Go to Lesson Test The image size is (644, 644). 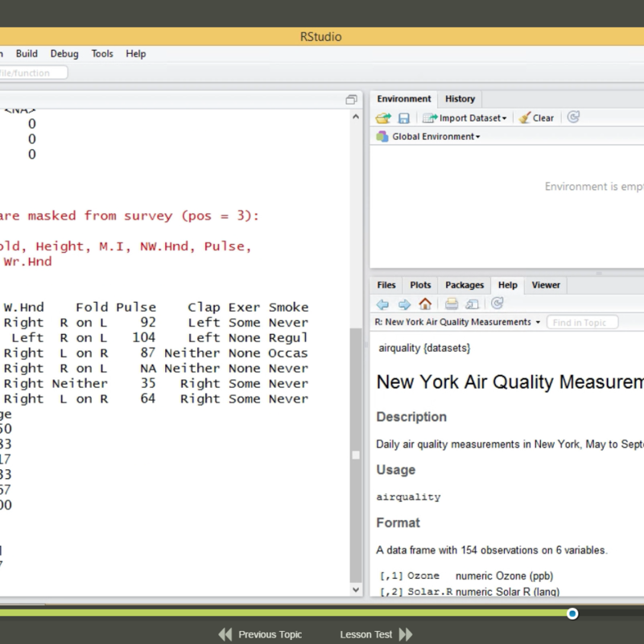(x=366, y=634)
